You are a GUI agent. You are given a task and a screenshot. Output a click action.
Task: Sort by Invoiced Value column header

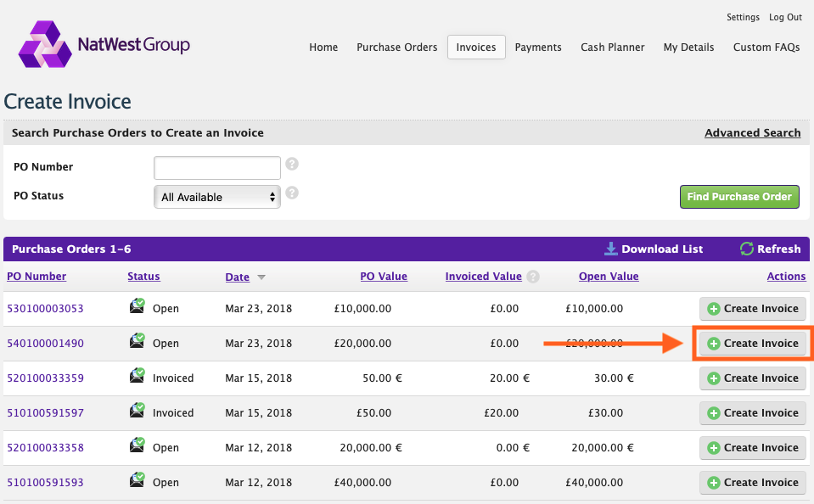coord(483,276)
